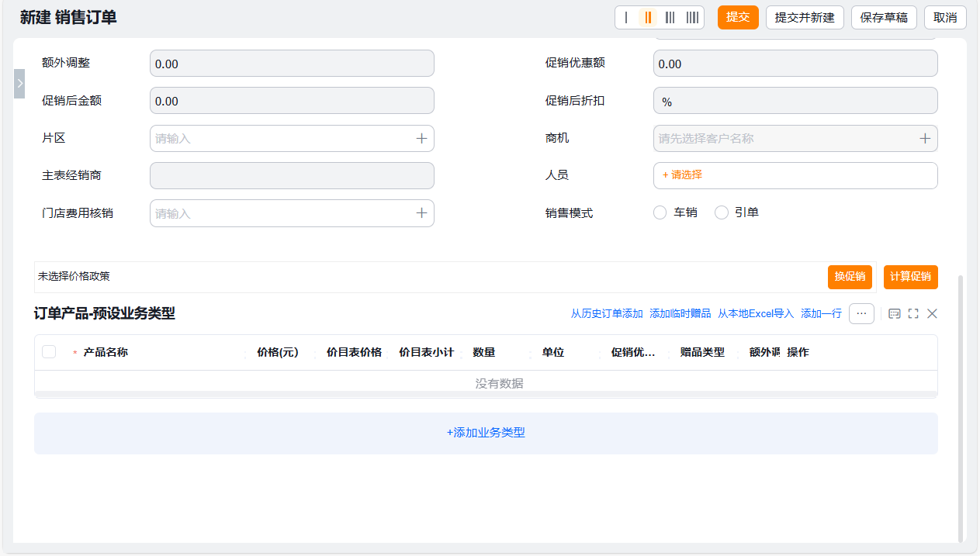This screenshot has width=980, height=556.
Task: Select the 引单 sales mode radio button
Action: coord(721,212)
